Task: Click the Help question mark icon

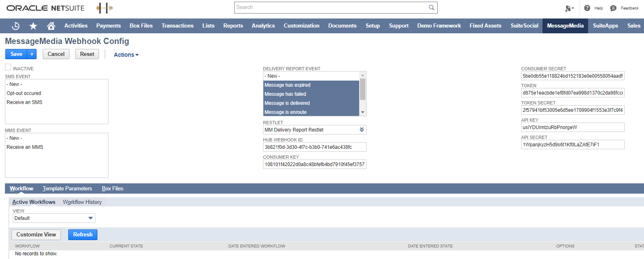Action: (587, 8)
